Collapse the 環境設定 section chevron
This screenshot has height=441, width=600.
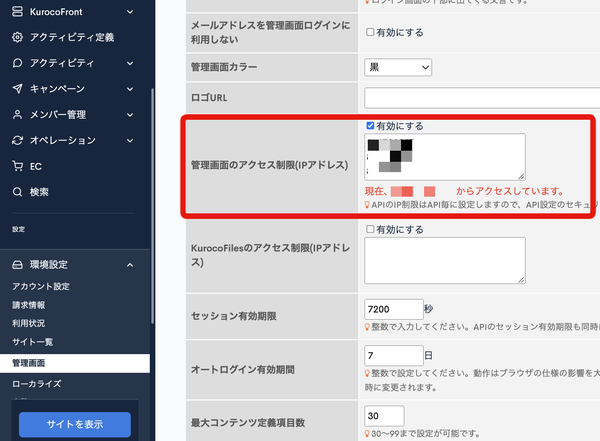click(130, 265)
